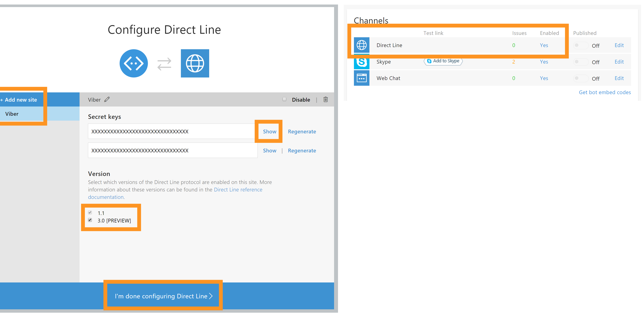Click the blue bot framework code icon
The height and width of the screenshot is (316, 644).
[134, 63]
